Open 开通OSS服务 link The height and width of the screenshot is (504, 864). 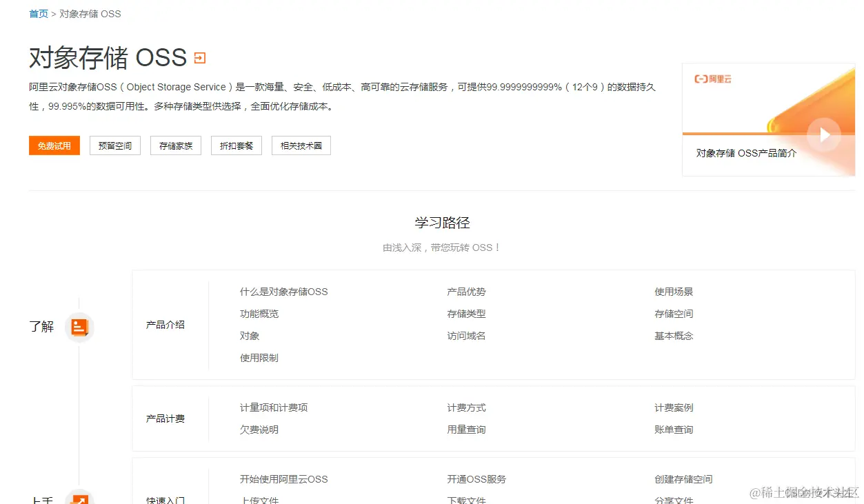tap(476, 479)
